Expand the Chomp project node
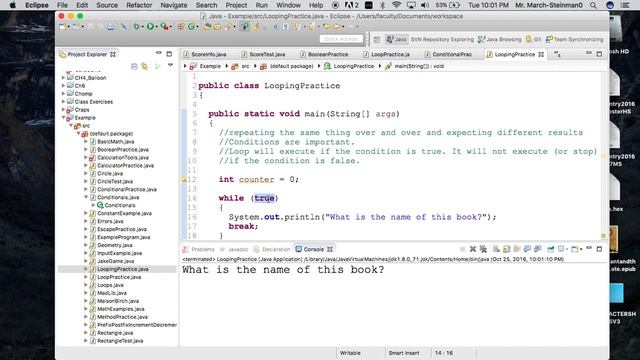This screenshot has width=640, height=360. click(63, 93)
